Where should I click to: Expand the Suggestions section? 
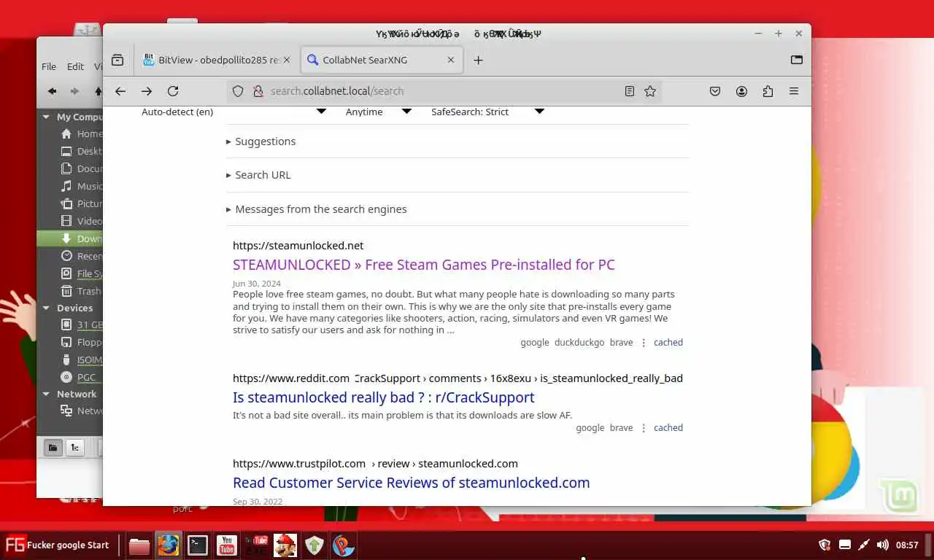click(x=260, y=141)
